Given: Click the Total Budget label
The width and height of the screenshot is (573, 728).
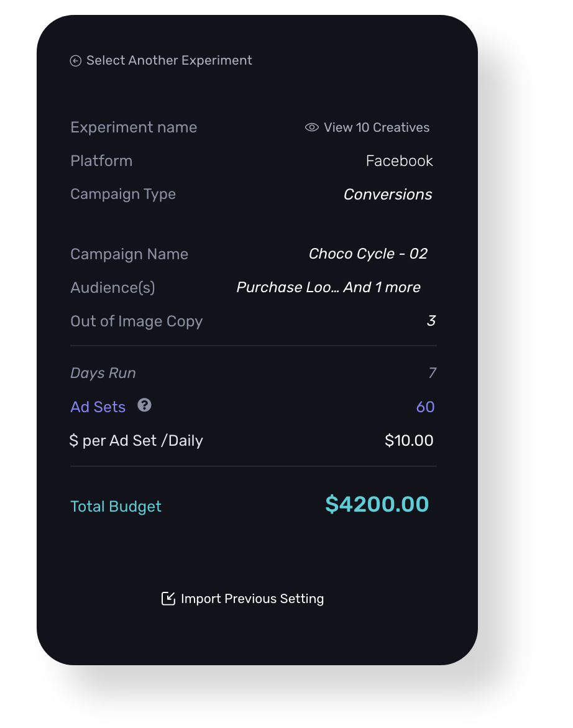Looking at the screenshot, I should pos(116,507).
